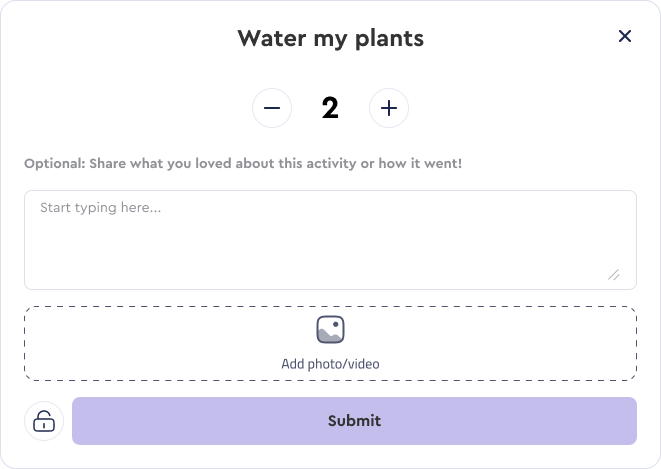Image resolution: width=661 pixels, height=469 pixels.
Task: Click the 'Water my plants' title
Action: pyautogui.click(x=330, y=39)
